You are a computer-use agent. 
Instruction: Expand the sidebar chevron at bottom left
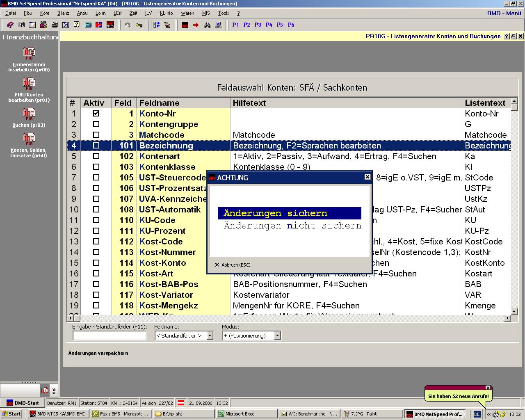tap(54, 390)
